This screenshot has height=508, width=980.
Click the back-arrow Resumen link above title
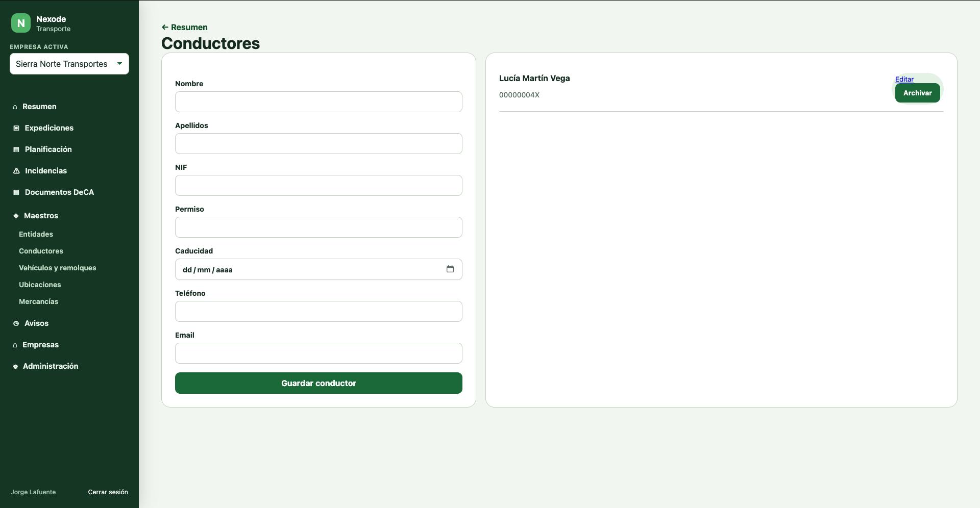(184, 28)
